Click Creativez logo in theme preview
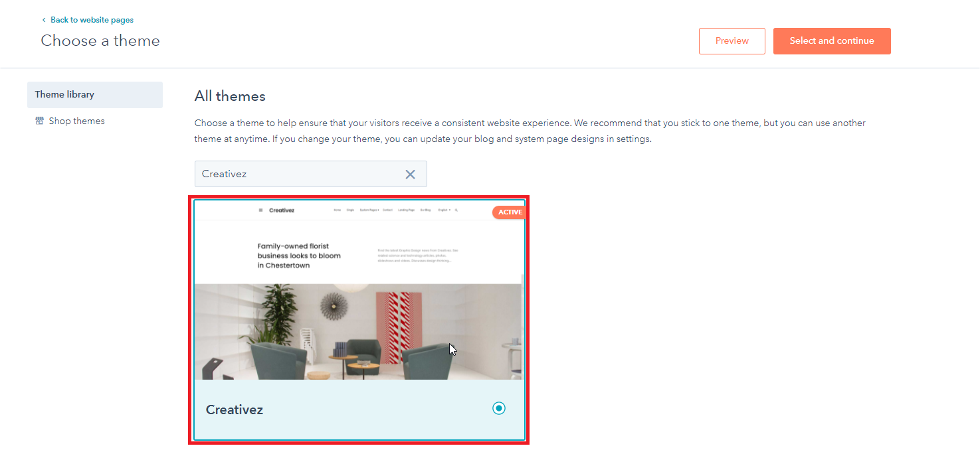980x454 pixels. pos(282,210)
